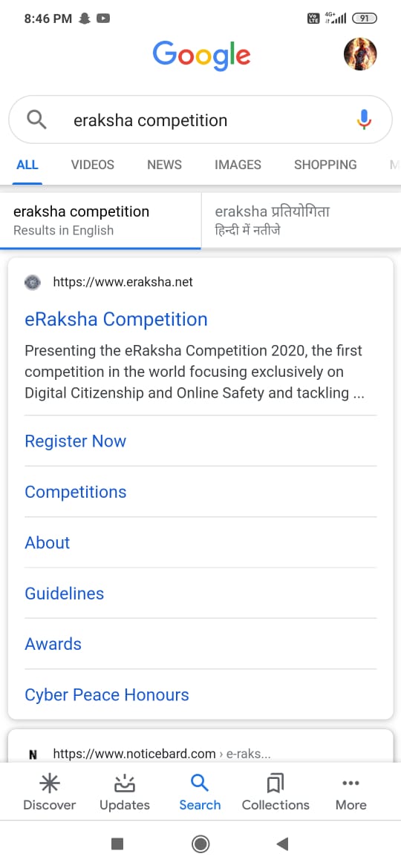The width and height of the screenshot is (401, 868).
Task: Show results in Hindi (eraksha प्रतियोगिता)
Action: [301, 220]
